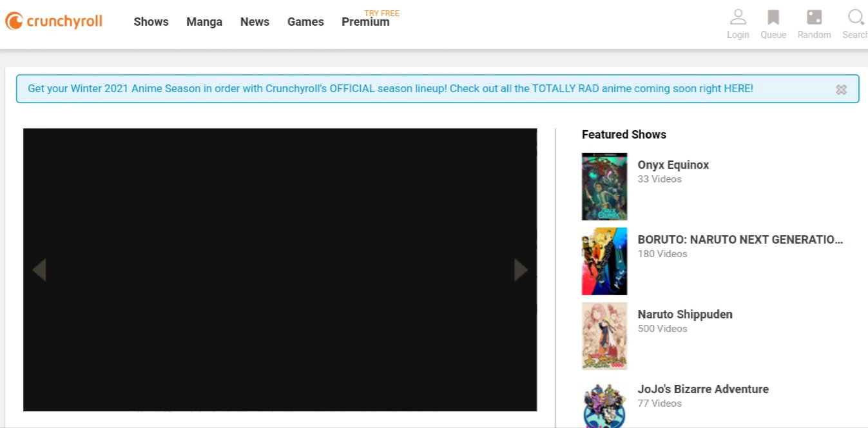Click the 'Featured Shows' heading
This screenshot has height=428, width=868.
point(624,135)
